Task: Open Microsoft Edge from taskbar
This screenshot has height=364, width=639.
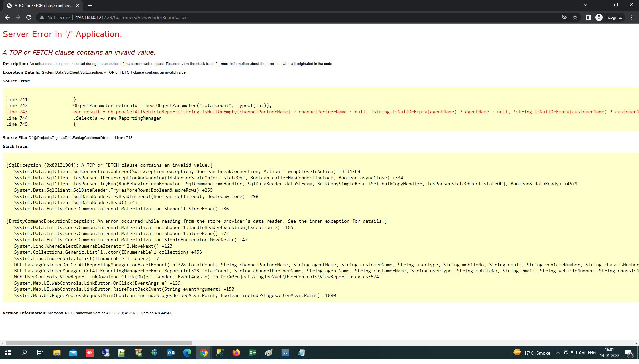Action: pyautogui.click(x=187, y=353)
